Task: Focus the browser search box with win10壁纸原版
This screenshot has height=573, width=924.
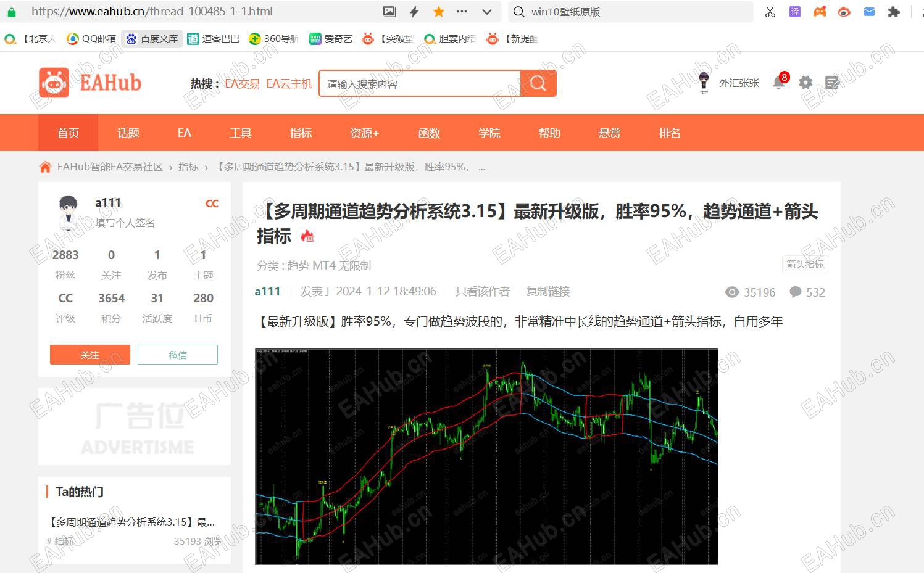Action: pos(630,12)
